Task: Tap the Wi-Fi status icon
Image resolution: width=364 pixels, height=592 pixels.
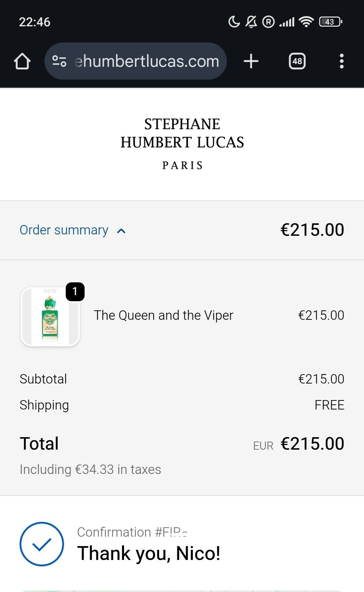Action: (x=306, y=22)
